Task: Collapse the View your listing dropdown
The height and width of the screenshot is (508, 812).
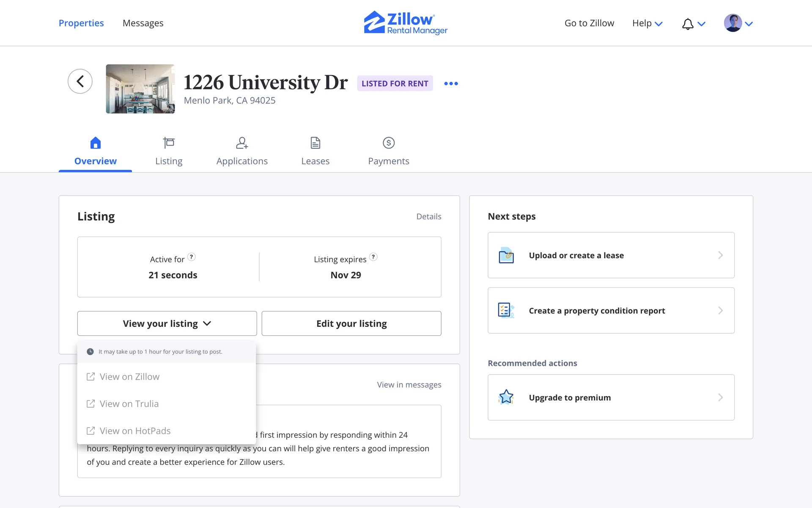Action: click(x=167, y=323)
